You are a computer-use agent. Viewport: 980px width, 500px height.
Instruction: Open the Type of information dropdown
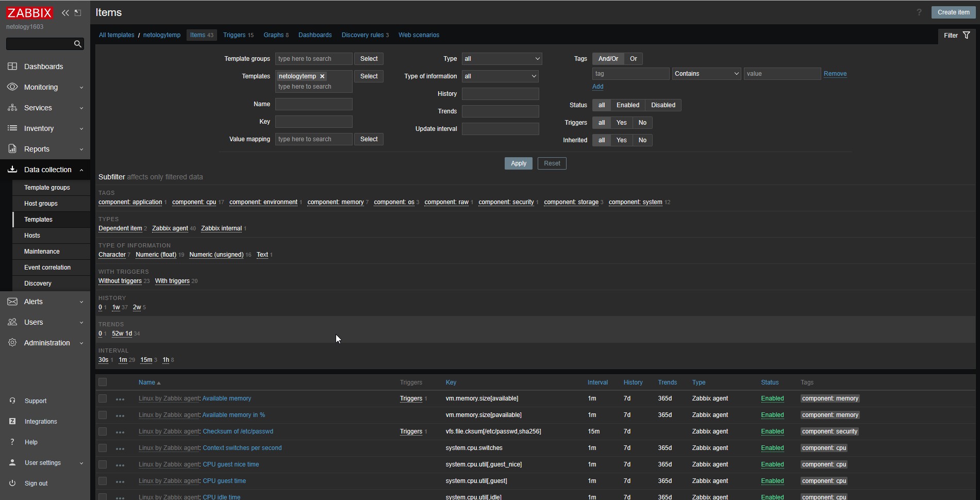click(500, 76)
